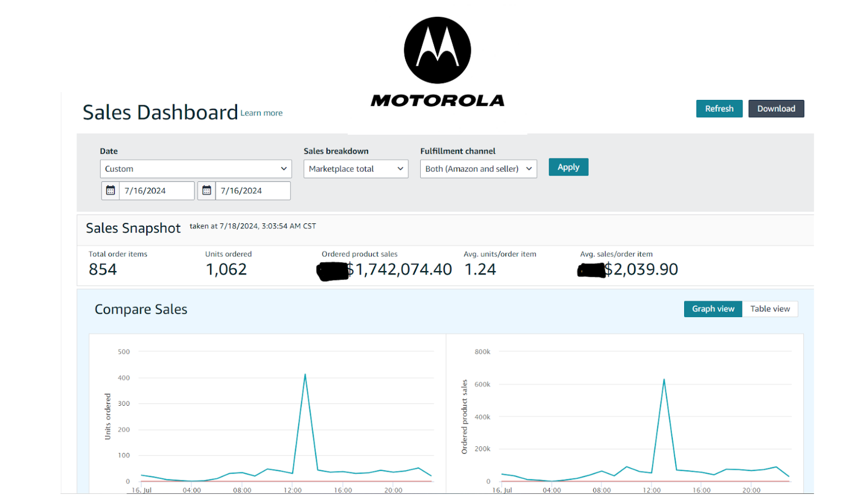
Task: Switch to Table view
Action: 770,309
